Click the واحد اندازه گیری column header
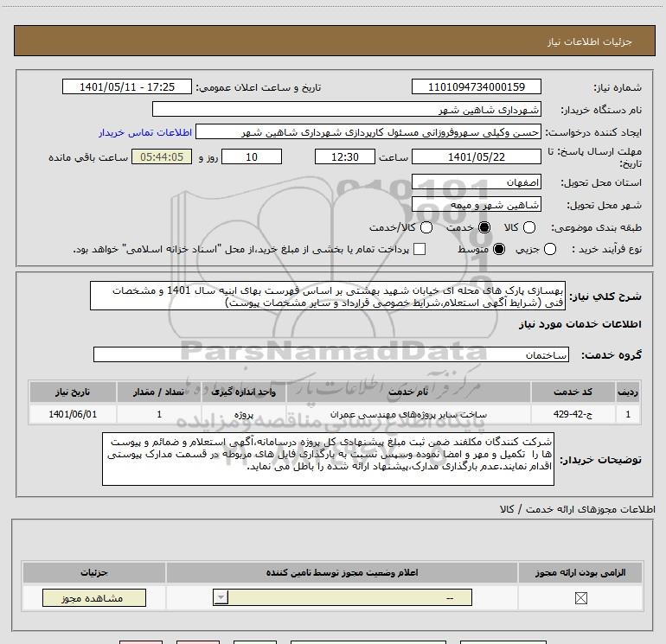 pyautogui.click(x=244, y=392)
